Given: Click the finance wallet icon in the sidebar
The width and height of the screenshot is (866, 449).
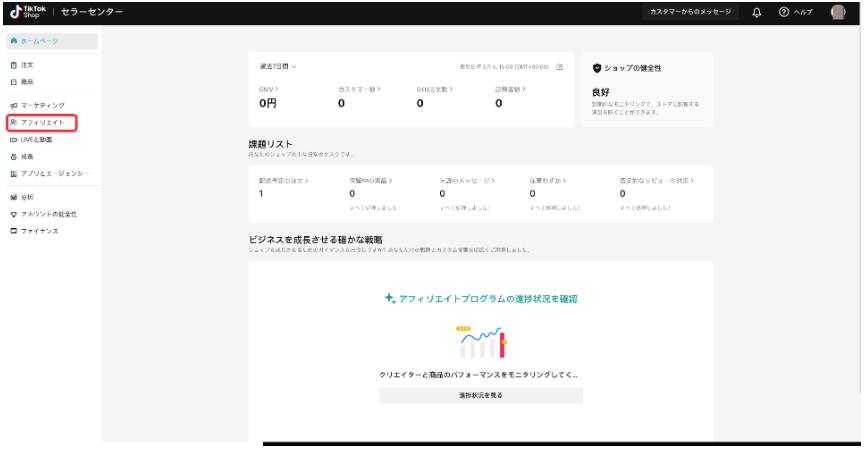Looking at the screenshot, I should (x=14, y=231).
